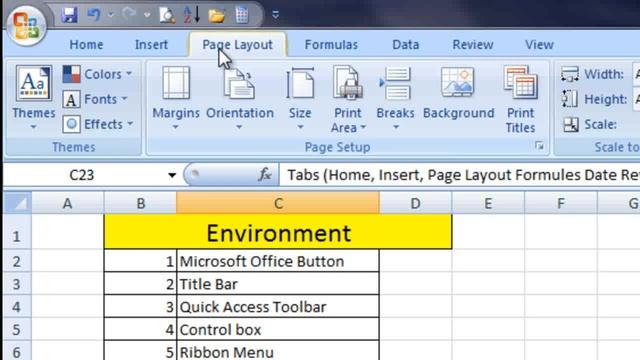Open the Orientation menu
Viewport: 640px width, 360px height.
240,98
